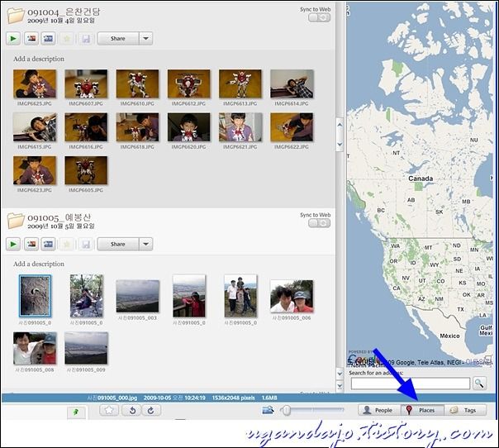
Task: Select thumbnail IMGP6612.JPG
Action: tap(188, 83)
